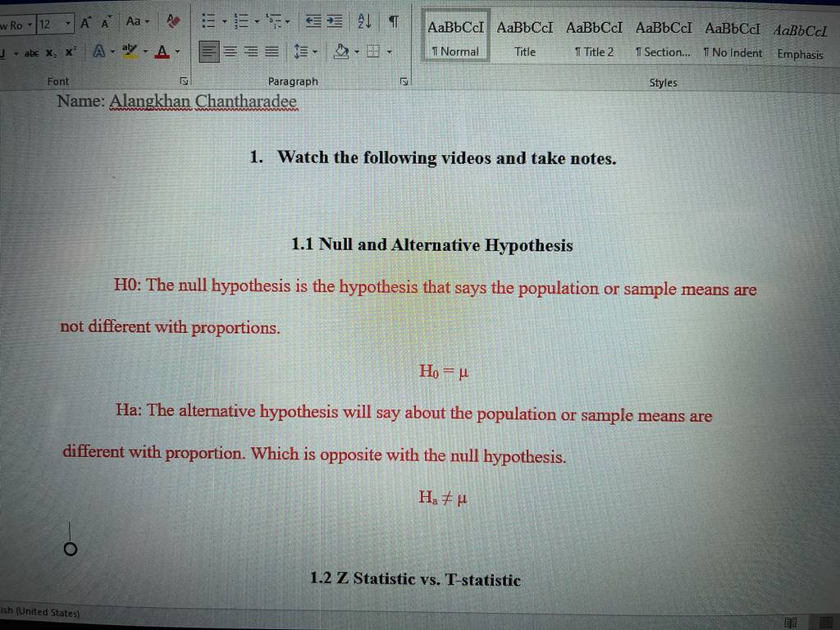Toggle subscript formatting
This screenshot has width=840, height=630.
50,53
